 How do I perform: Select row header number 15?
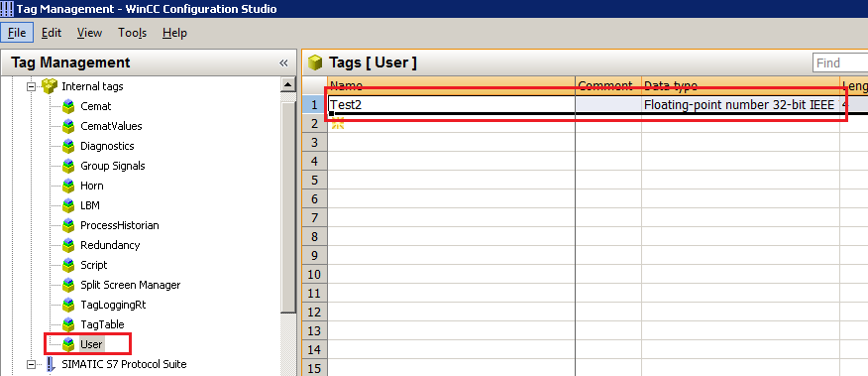tap(315, 368)
